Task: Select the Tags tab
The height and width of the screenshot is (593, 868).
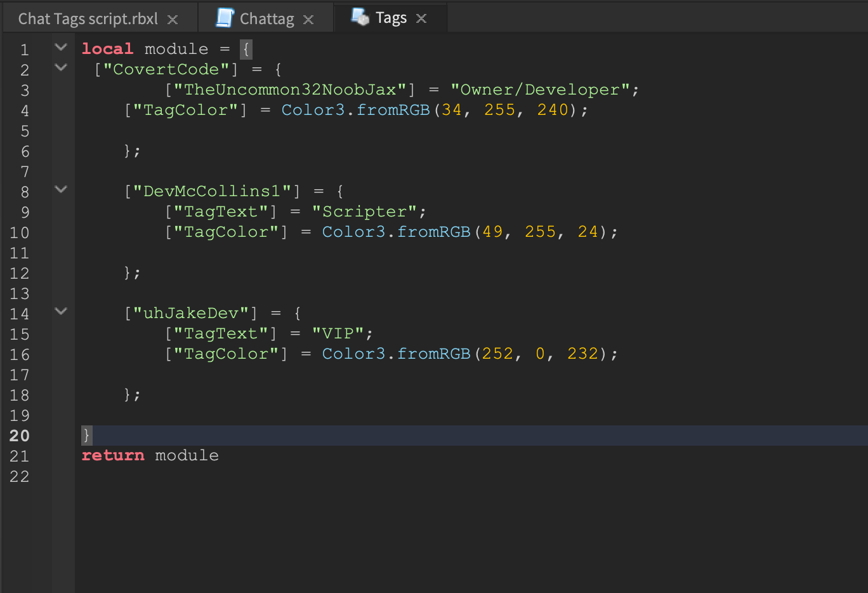Action: coord(390,18)
